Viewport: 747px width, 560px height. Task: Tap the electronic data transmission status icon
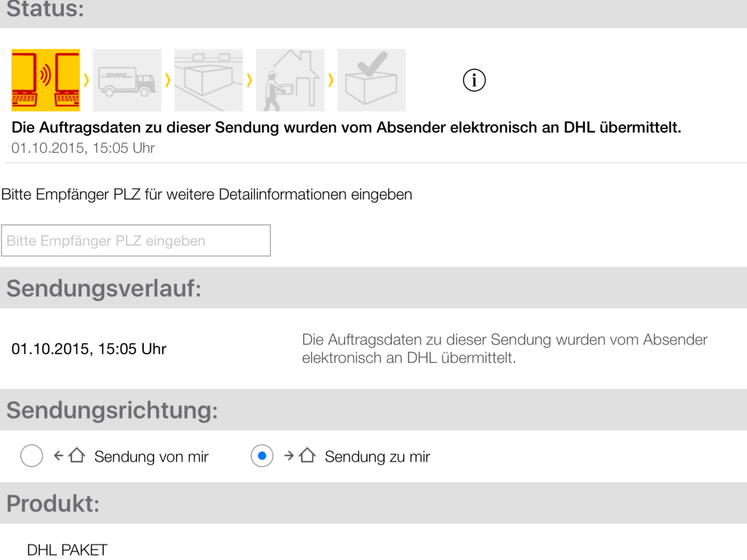pos(46,80)
